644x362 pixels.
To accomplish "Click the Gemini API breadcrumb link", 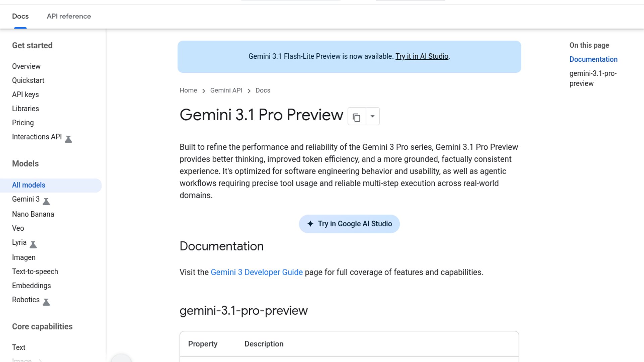I will pos(226,90).
